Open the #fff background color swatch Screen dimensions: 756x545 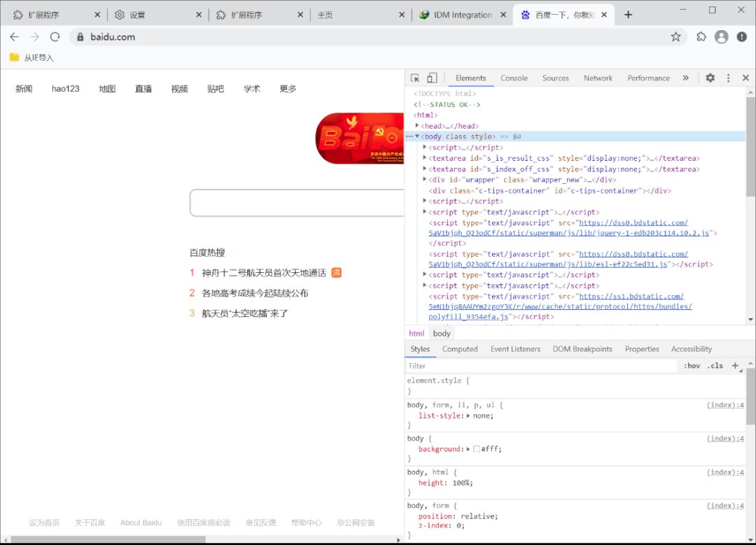tap(477, 448)
